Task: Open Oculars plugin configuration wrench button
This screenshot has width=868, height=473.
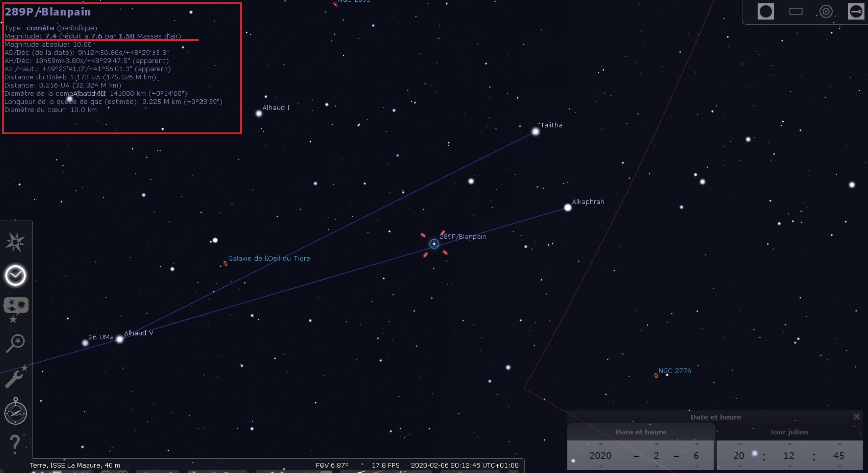Action: pyautogui.click(x=856, y=12)
